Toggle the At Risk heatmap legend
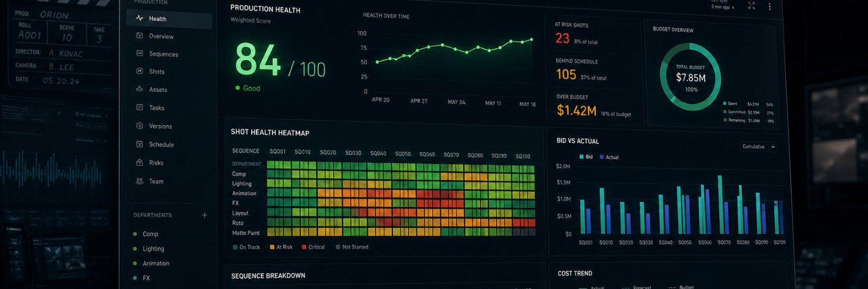 pyautogui.click(x=281, y=247)
